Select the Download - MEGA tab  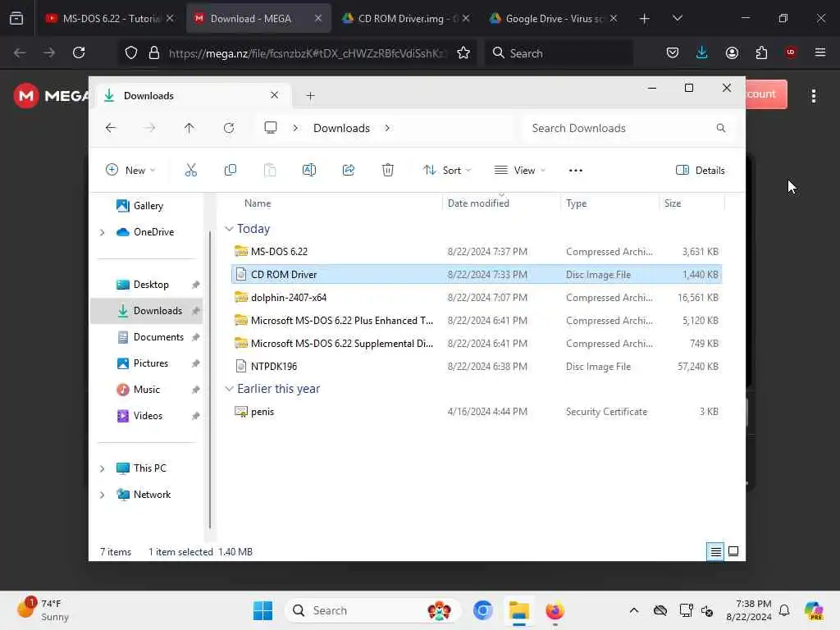point(258,18)
